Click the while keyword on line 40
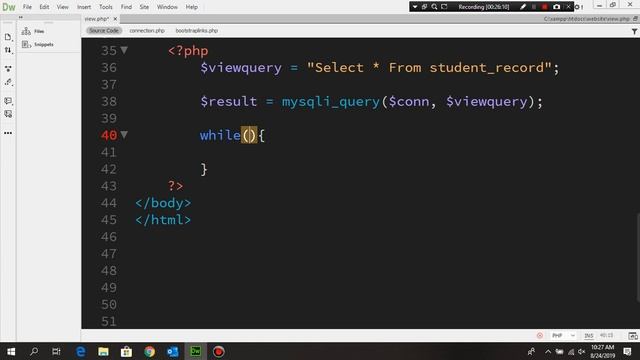Screen dimensions: 640x360 click(x=220, y=135)
